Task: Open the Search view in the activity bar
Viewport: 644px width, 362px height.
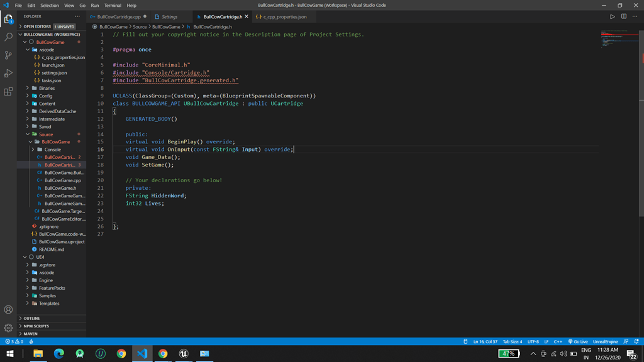Action: 8,37
